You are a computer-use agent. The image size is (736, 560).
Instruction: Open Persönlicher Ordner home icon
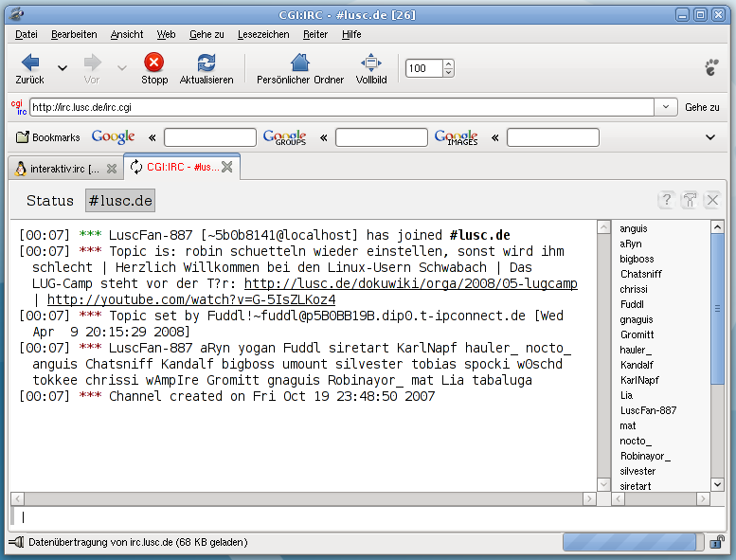(299, 63)
